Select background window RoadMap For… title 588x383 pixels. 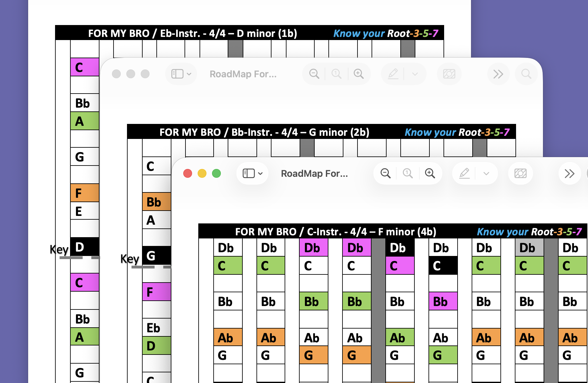tap(243, 74)
